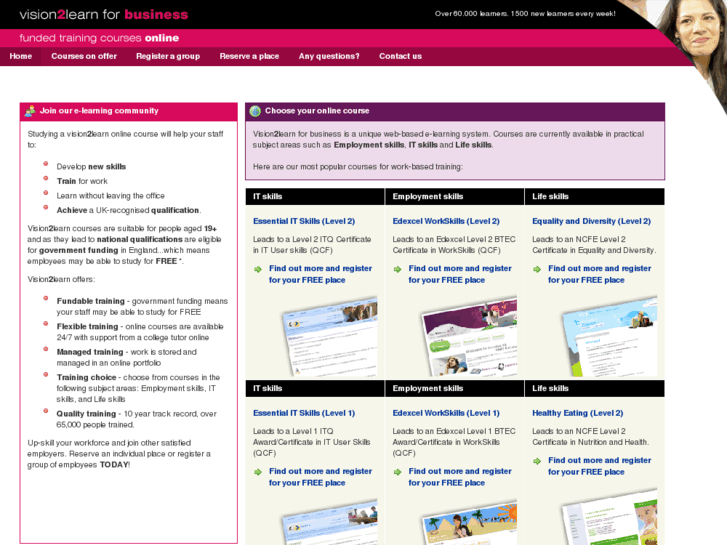Viewport: 727px width, 545px height.
Task: Click 'Achieve a UK-recognised qualification' bullet text
Action: (129, 210)
